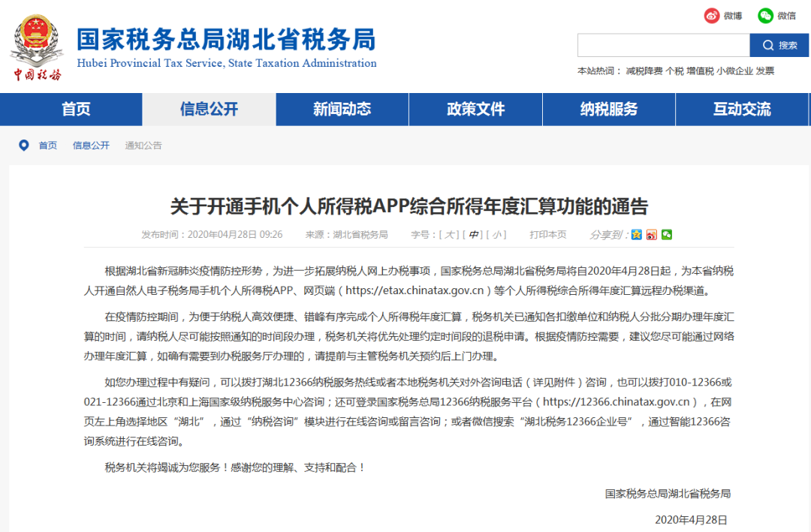
Task: Click hot word 减税降费
Action: 644,71
